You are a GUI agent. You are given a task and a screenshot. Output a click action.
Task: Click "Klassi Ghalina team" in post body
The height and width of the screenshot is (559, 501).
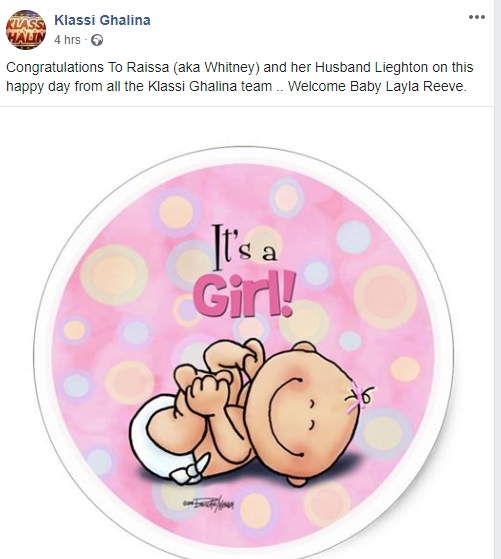[210, 87]
